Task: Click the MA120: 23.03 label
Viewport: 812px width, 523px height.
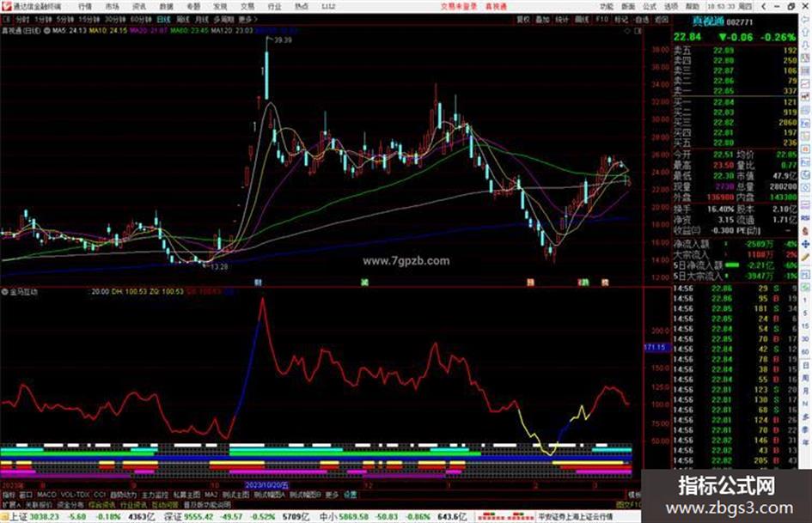Action: (x=232, y=31)
